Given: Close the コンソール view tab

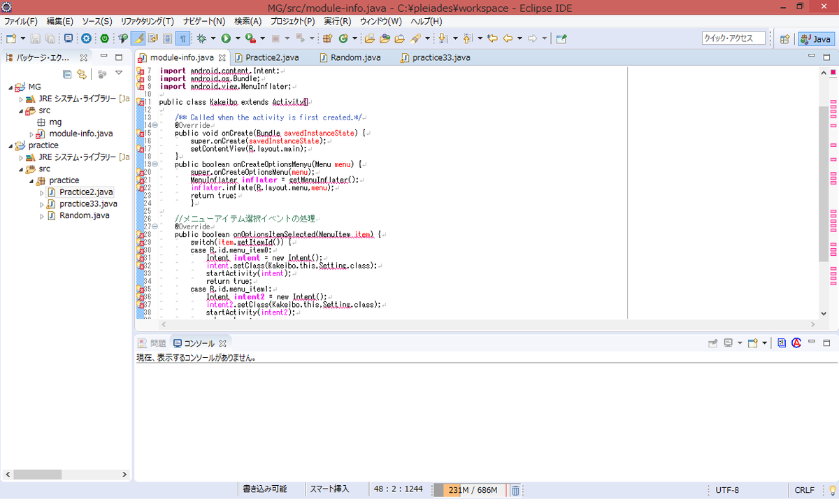Looking at the screenshot, I should [x=223, y=343].
